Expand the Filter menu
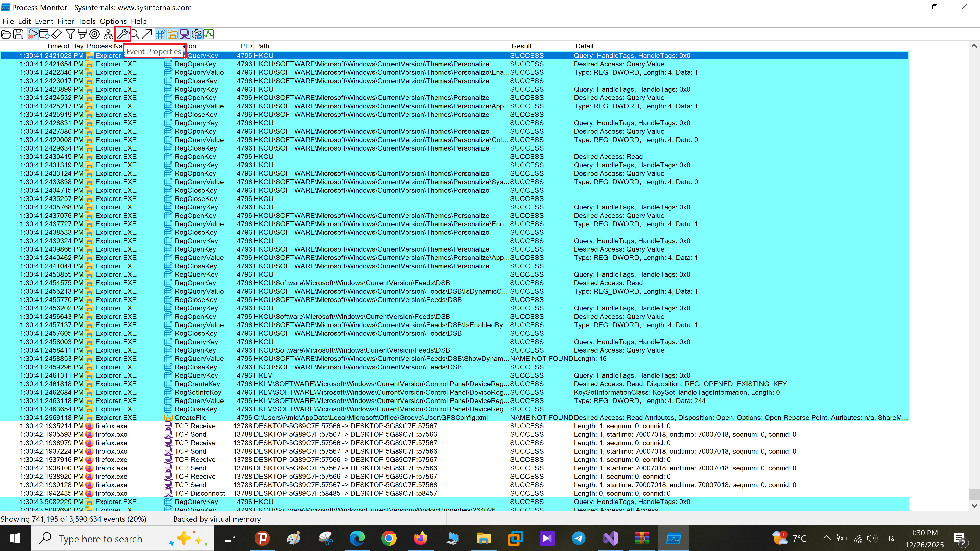The image size is (980, 551). (x=65, y=21)
